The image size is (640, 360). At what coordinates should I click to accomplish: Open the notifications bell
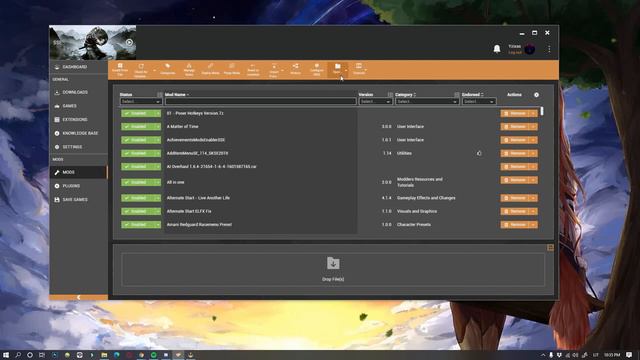tap(497, 49)
